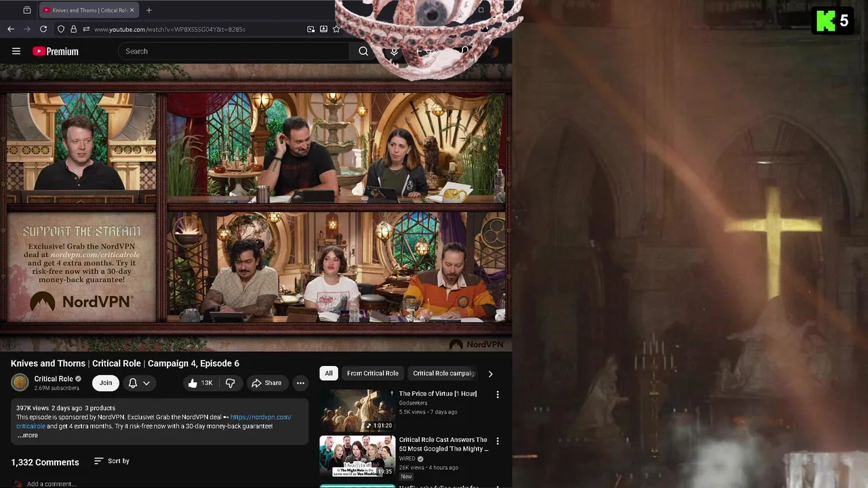Open the Critical Role channel name link
This screenshot has width=868, height=488.
click(x=54, y=379)
